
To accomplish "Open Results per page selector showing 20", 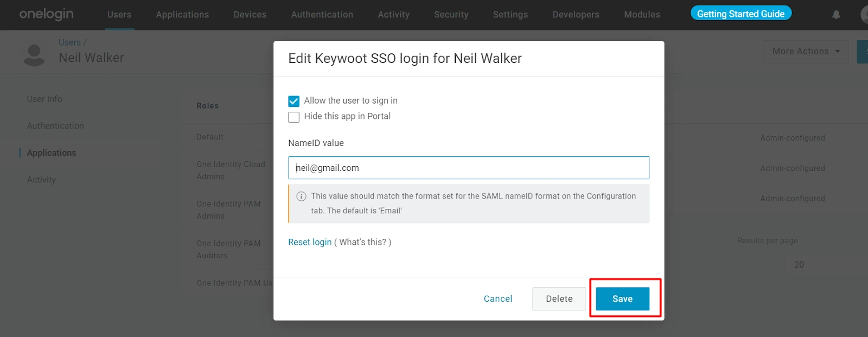I will point(826,265).
